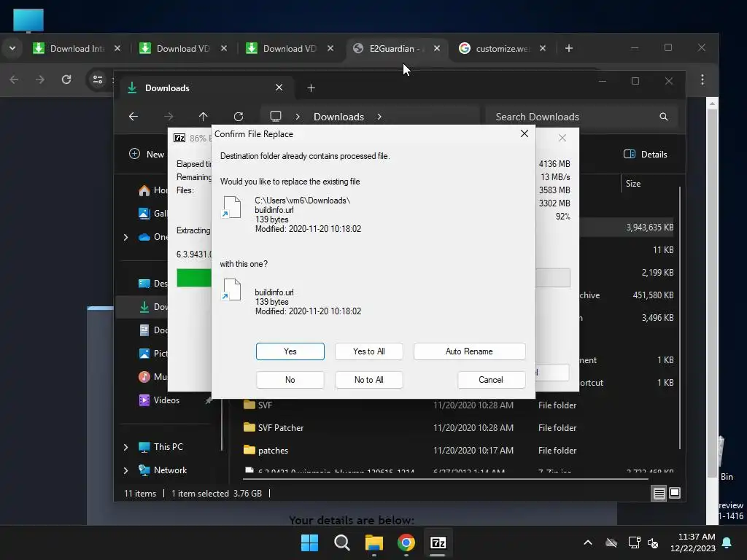Cancel the file replace dialog
Image resolution: width=747 pixels, height=560 pixels.
point(491,379)
